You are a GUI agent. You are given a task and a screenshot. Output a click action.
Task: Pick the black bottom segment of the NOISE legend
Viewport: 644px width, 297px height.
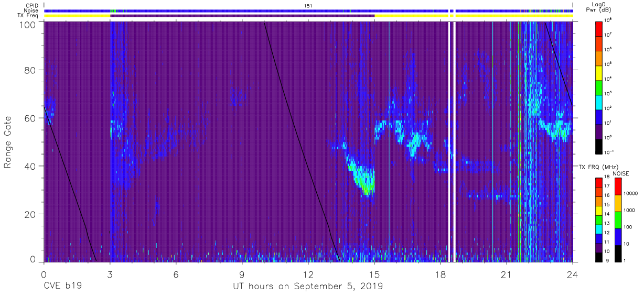click(x=618, y=254)
